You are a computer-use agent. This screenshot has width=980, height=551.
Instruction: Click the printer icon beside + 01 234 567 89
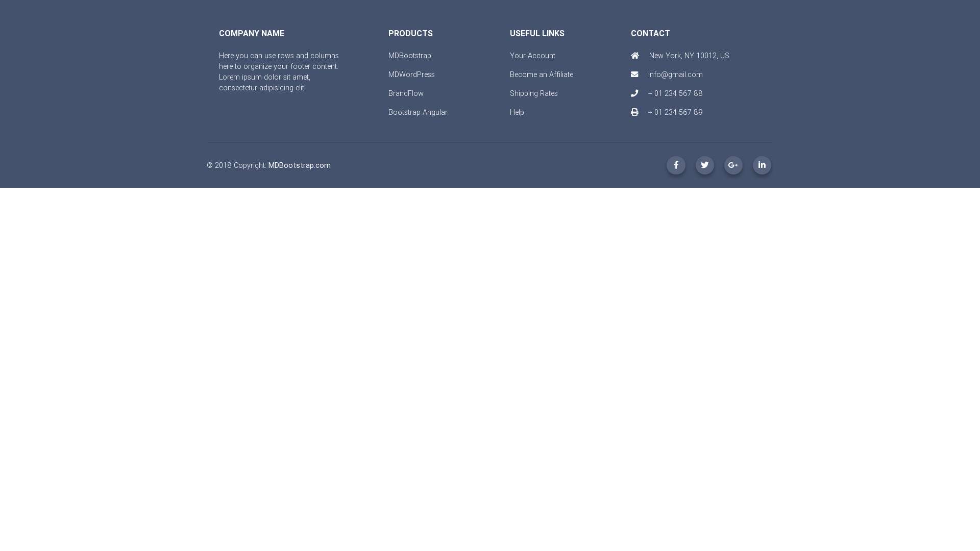634,112
